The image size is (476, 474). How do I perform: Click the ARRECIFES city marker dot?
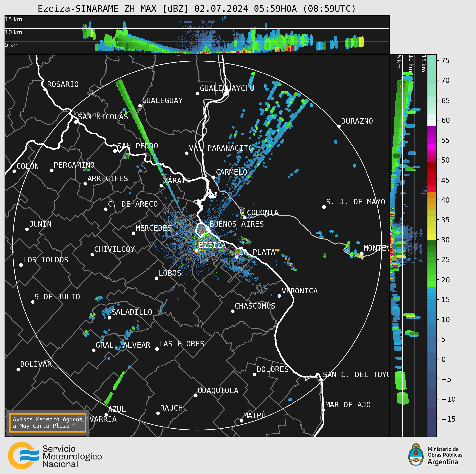(x=85, y=184)
